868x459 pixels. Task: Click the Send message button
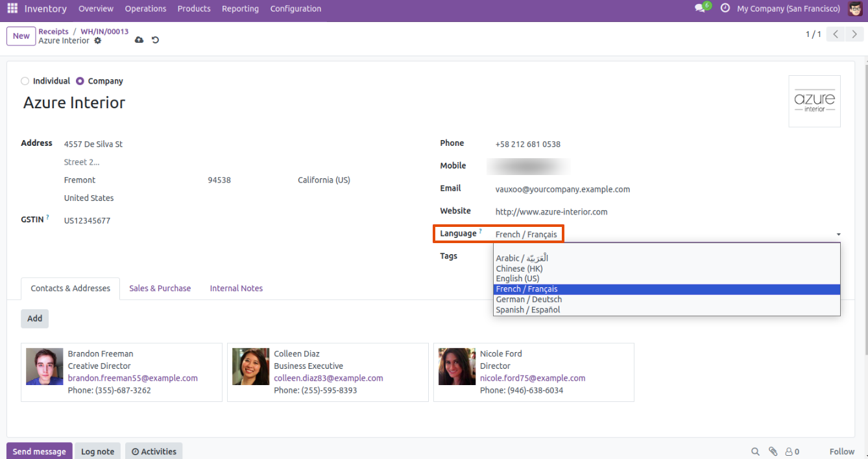coord(40,452)
